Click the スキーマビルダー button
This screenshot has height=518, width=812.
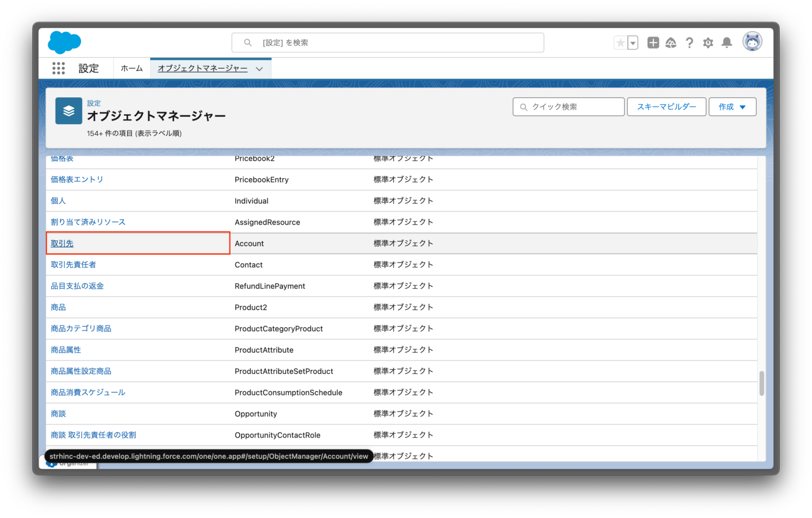pyautogui.click(x=667, y=107)
